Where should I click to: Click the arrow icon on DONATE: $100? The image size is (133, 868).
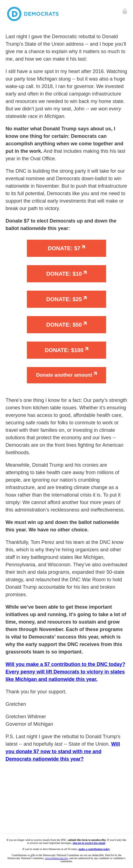(87, 349)
